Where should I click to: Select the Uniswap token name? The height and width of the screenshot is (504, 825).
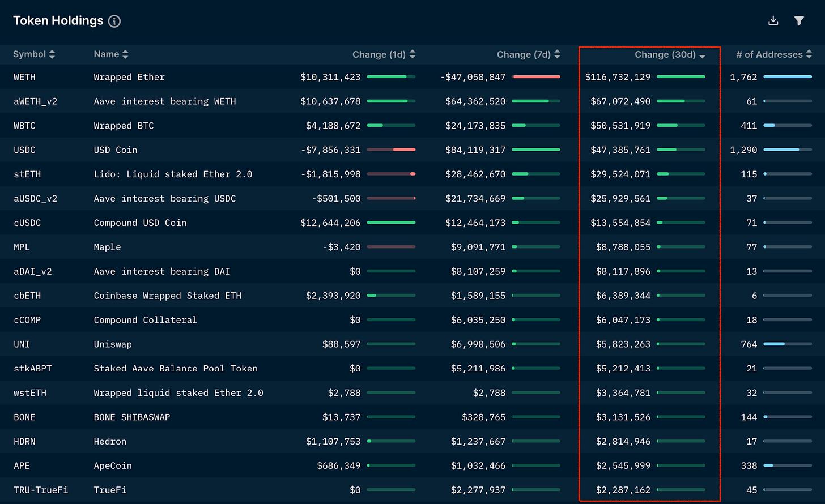coord(109,344)
